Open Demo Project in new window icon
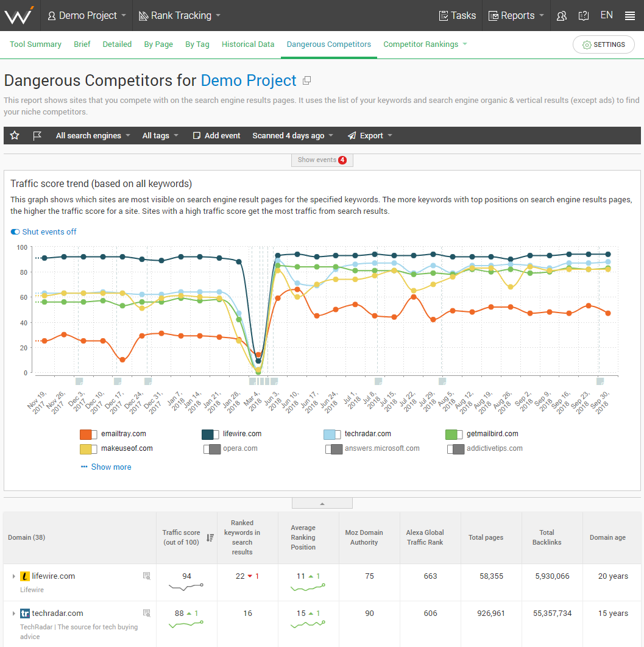644x647 pixels. point(306,80)
